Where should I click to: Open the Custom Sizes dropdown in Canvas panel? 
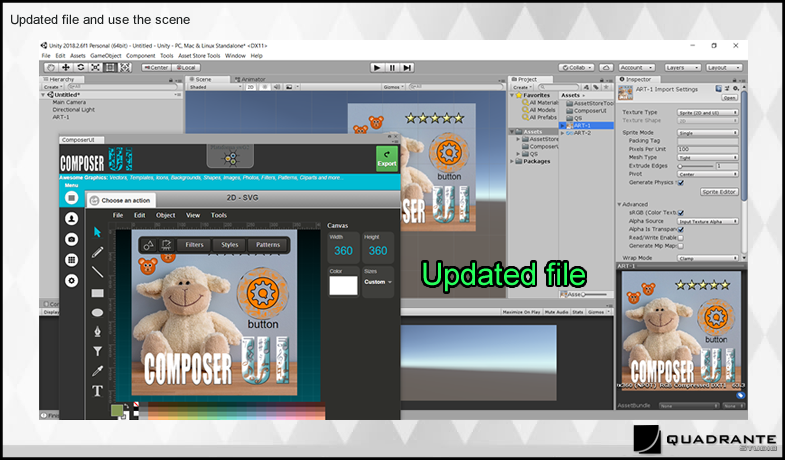pos(378,282)
